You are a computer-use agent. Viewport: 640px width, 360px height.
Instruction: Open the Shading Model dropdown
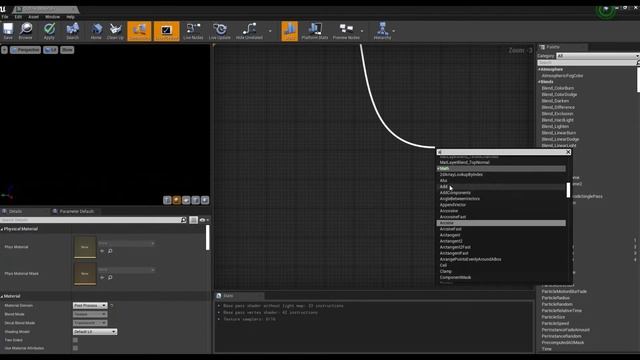[x=95, y=331]
